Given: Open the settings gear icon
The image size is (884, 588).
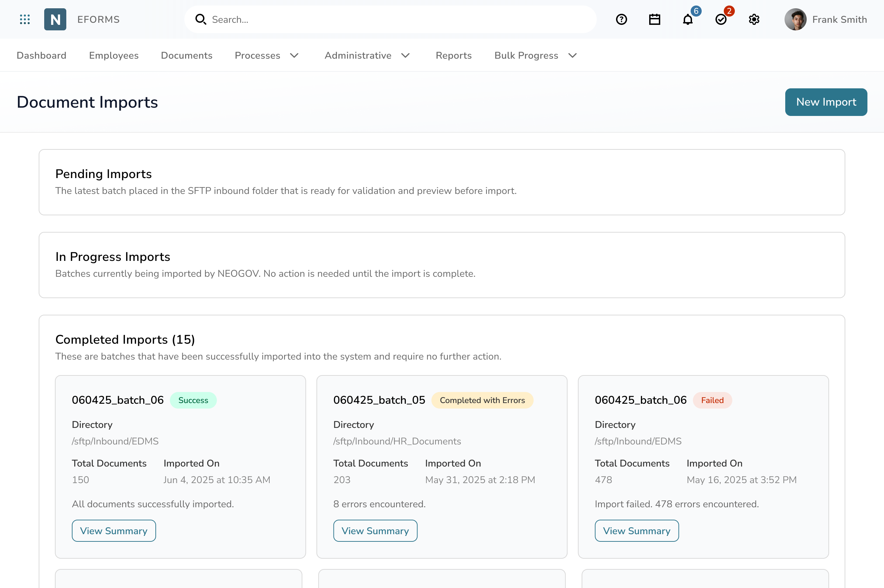Looking at the screenshot, I should 754,20.
